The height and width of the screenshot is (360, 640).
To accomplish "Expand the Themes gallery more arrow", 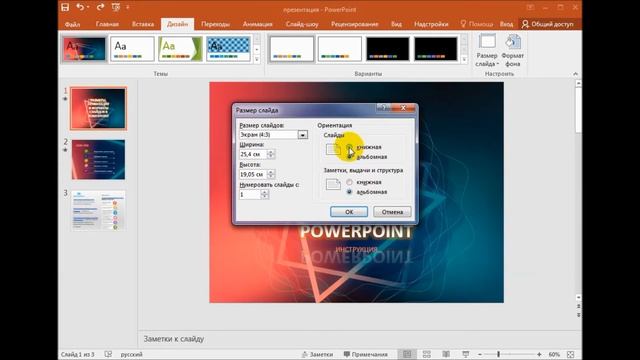I will point(257,60).
